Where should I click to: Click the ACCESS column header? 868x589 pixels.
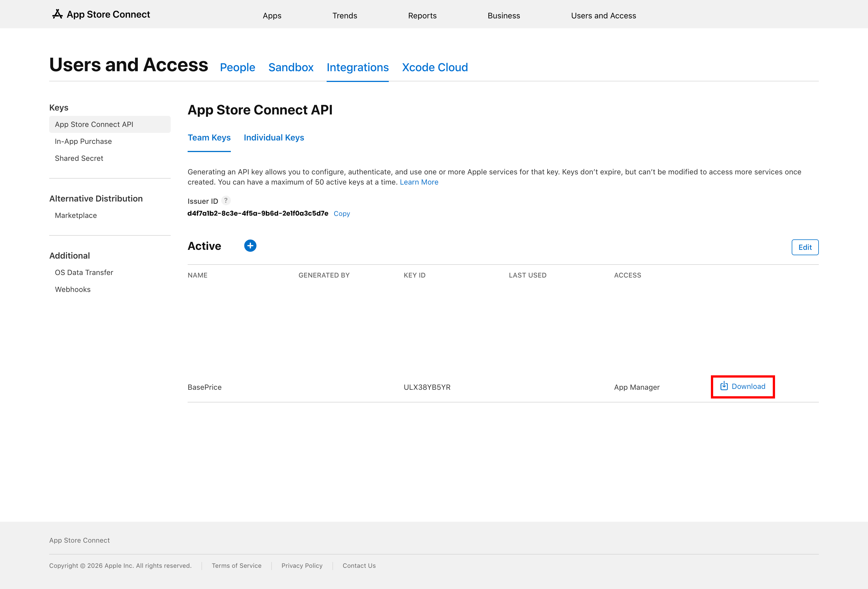tap(628, 275)
